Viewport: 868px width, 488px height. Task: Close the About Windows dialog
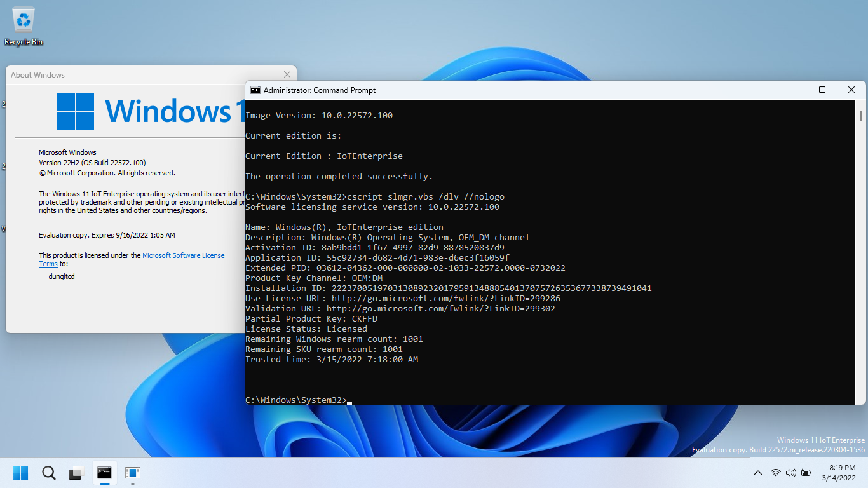point(287,74)
